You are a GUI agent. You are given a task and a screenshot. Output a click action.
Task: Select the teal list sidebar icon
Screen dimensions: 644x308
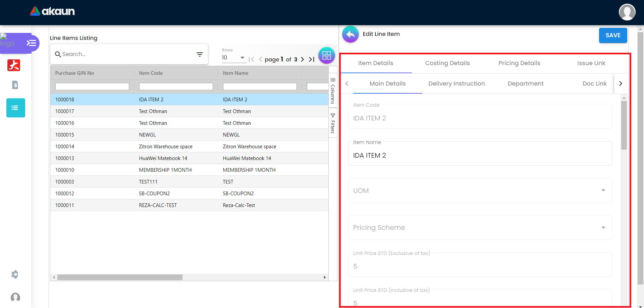pos(15,108)
